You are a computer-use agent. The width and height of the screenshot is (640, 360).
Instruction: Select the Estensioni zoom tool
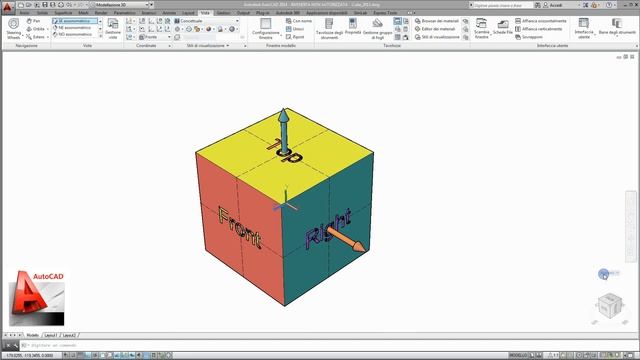pos(36,37)
